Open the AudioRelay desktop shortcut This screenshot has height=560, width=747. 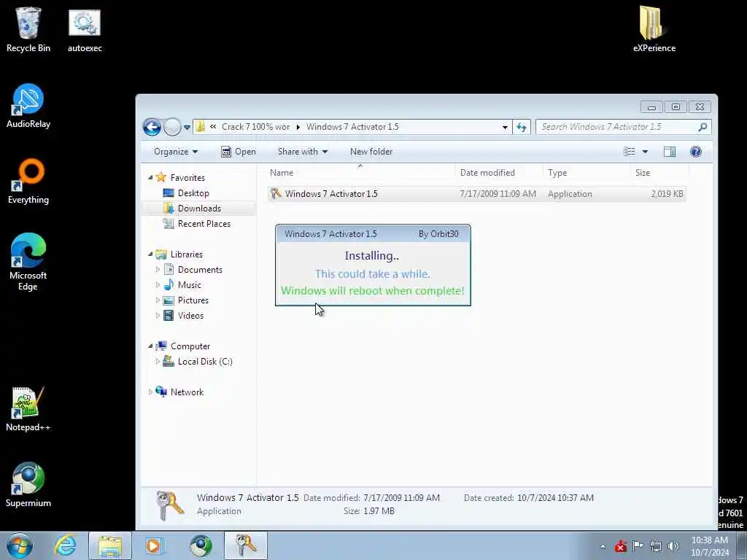point(28,106)
